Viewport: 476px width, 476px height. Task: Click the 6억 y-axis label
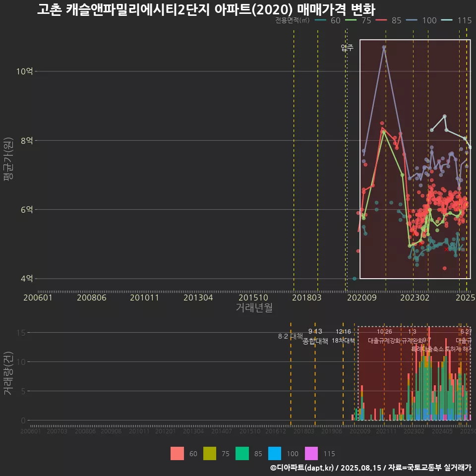(x=27, y=209)
